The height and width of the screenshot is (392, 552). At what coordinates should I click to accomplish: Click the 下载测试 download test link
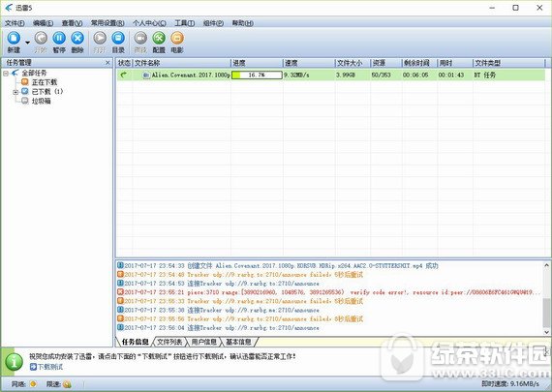point(46,367)
